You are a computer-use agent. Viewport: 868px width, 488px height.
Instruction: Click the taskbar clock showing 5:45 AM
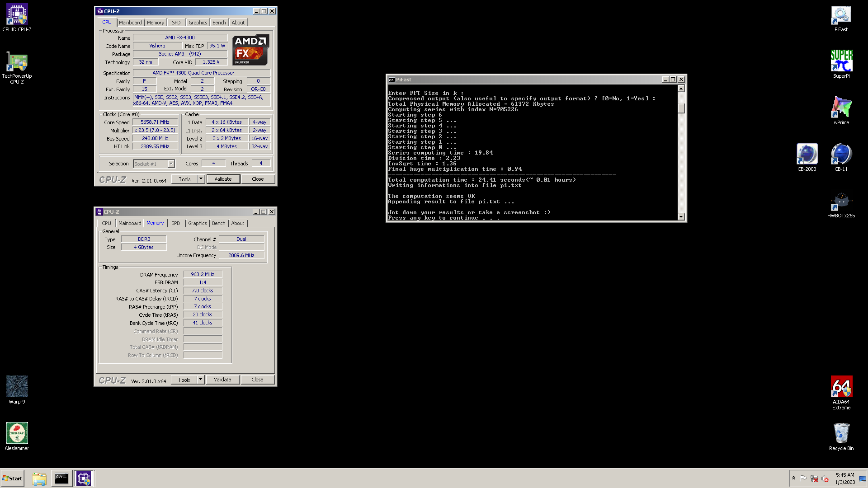845,479
